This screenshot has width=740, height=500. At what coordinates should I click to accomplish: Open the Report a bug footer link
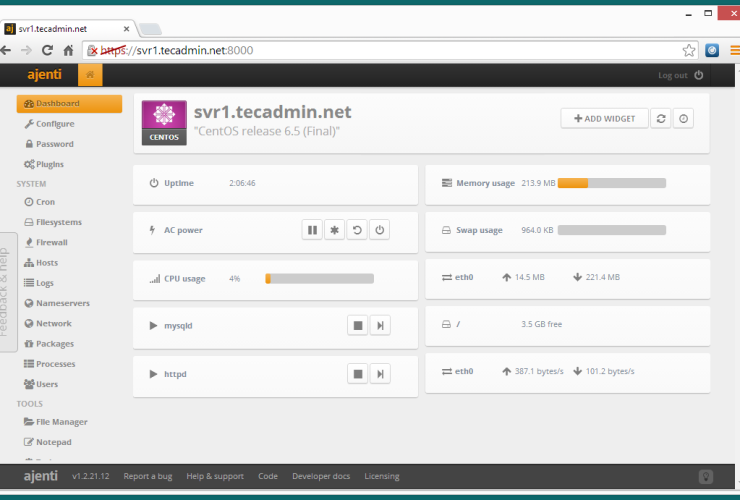point(148,476)
